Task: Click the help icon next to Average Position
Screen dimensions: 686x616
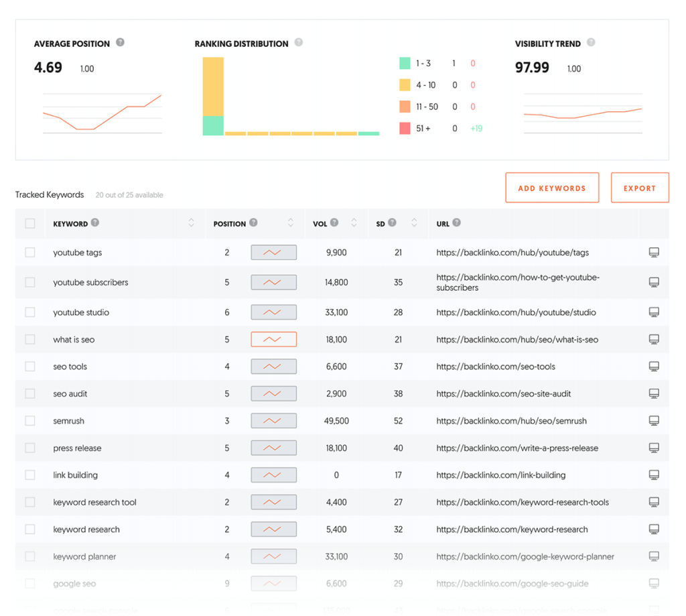Action: click(x=120, y=42)
